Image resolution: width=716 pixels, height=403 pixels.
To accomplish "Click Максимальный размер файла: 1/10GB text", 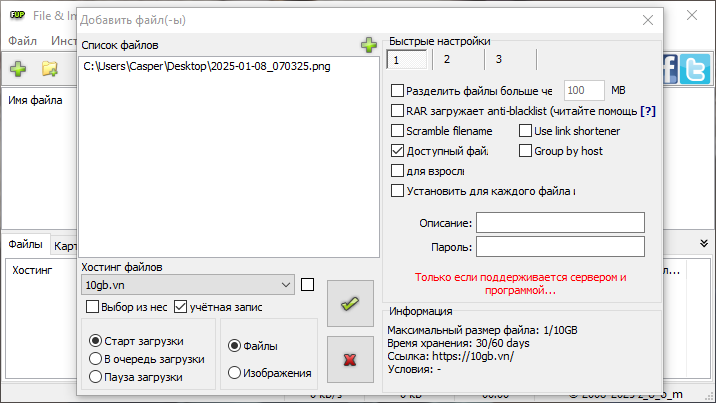I will click(482, 330).
